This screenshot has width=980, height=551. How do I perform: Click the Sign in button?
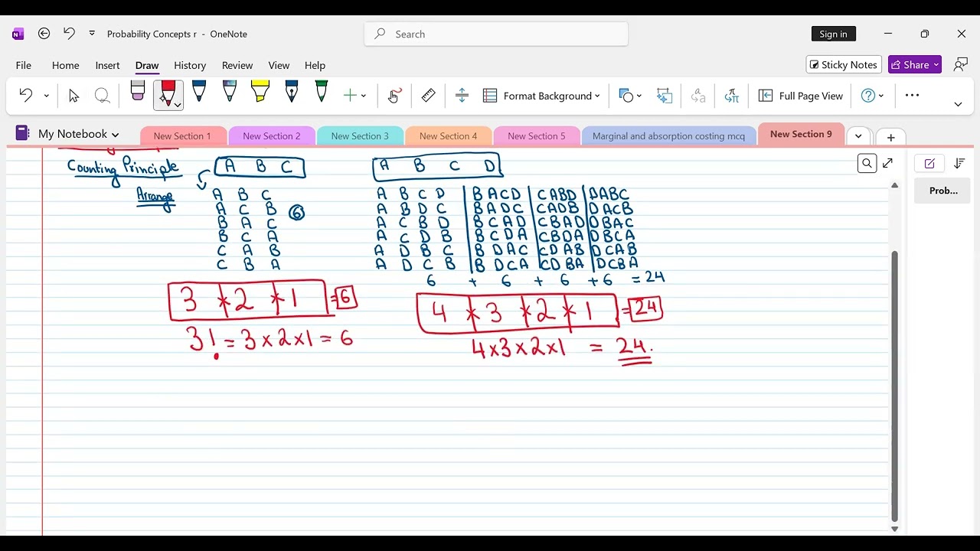pos(833,34)
